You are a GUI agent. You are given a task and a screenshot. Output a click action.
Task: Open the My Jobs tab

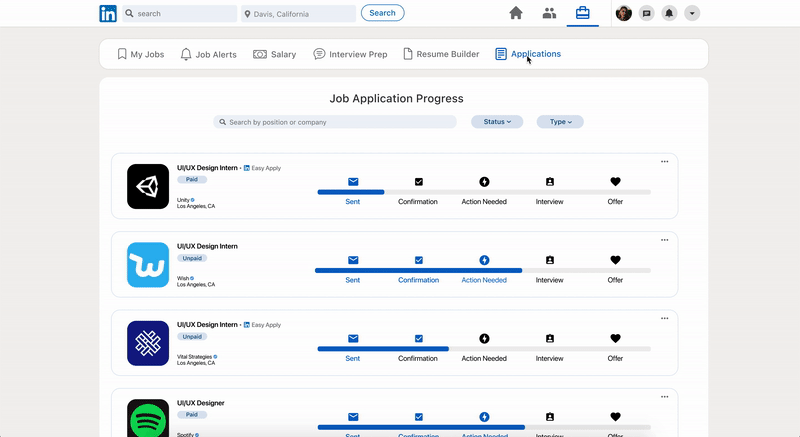click(141, 54)
